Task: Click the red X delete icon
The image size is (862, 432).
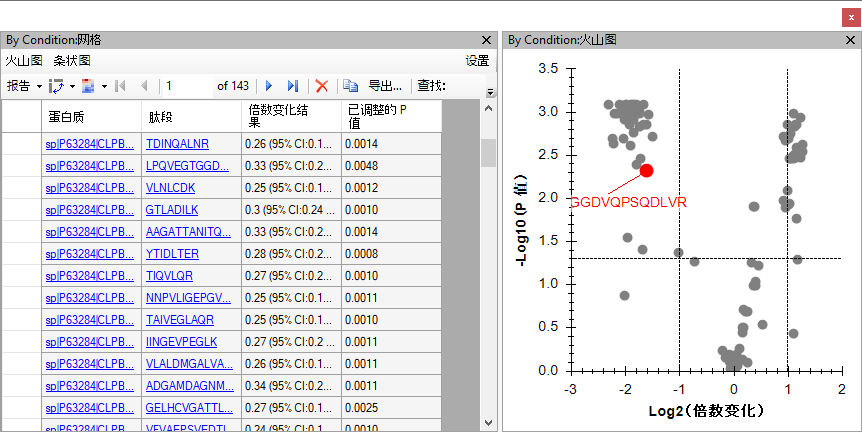Action: point(322,86)
